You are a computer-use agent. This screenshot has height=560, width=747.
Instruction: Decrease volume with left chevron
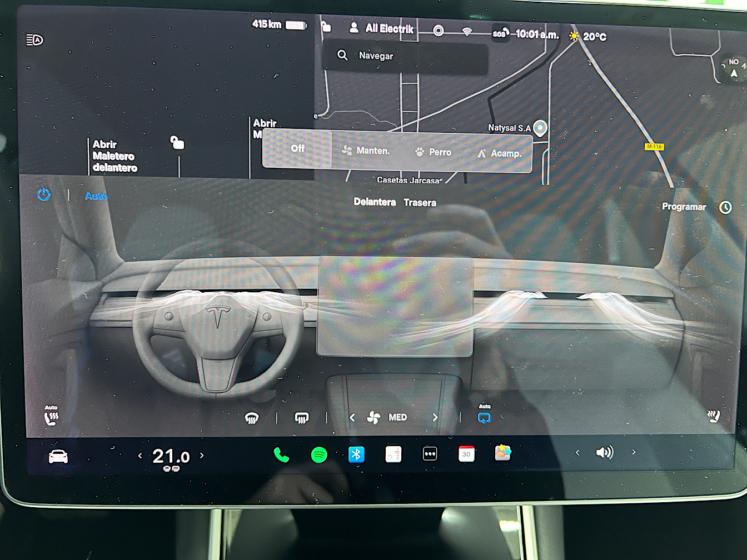pyautogui.click(x=577, y=453)
